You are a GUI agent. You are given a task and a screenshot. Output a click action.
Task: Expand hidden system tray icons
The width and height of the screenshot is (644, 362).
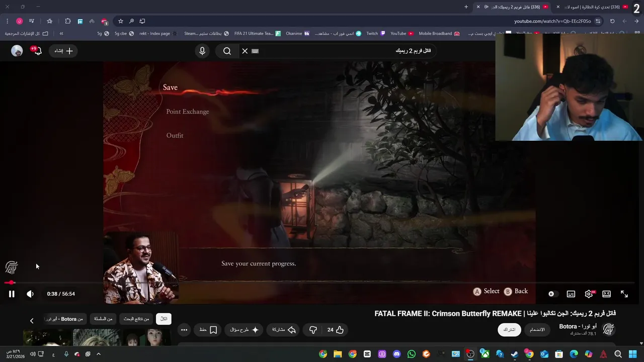(x=99, y=354)
